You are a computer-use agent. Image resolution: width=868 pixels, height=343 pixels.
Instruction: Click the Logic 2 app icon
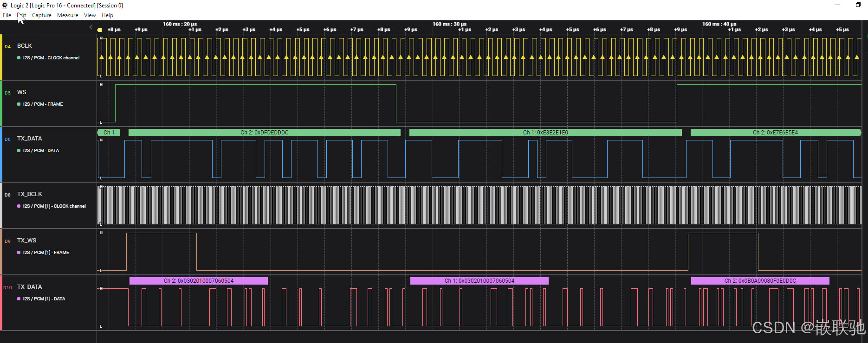click(x=5, y=6)
